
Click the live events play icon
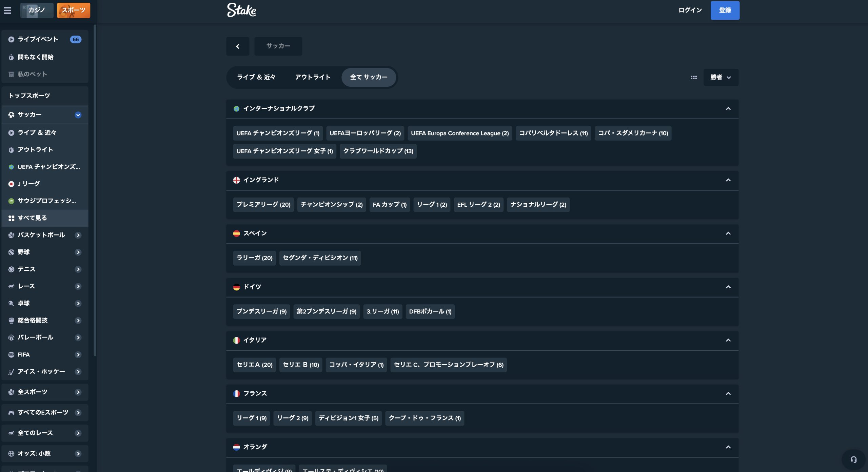(11, 39)
